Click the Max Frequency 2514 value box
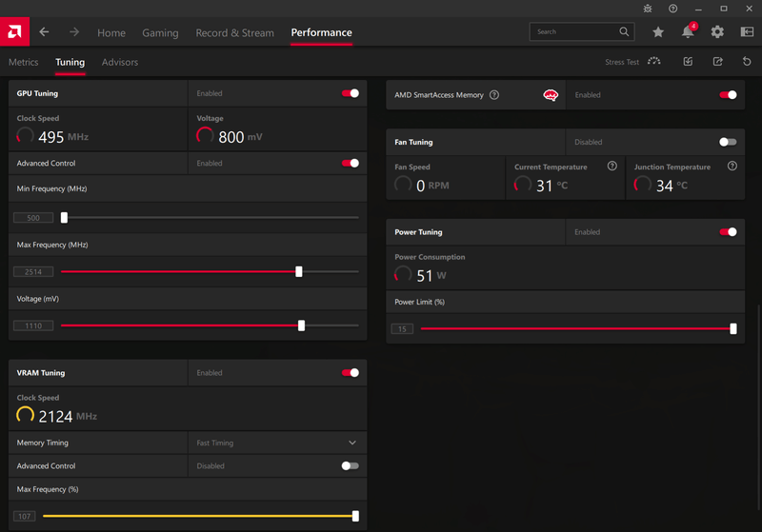This screenshot has width=762, height=532. point(33,272)
